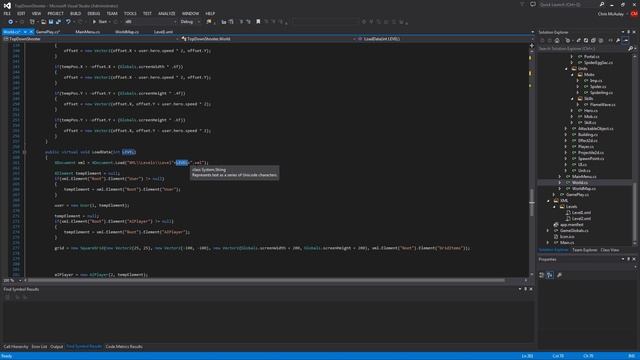This screenshot has width=640, height=360.
Task: Toggle outlining collapse box beside LoadData method
Action: click(24, 152)
